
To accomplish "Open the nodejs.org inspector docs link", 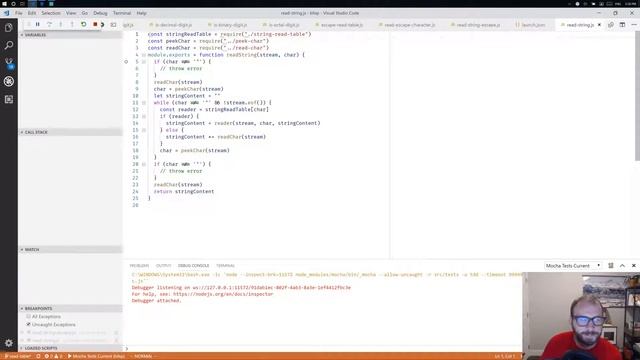I will [x=223, y=294].
